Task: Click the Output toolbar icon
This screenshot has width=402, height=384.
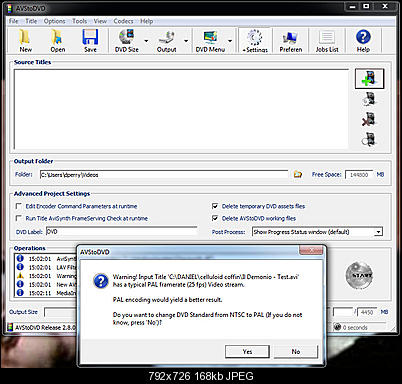Action: coord(167,41)
